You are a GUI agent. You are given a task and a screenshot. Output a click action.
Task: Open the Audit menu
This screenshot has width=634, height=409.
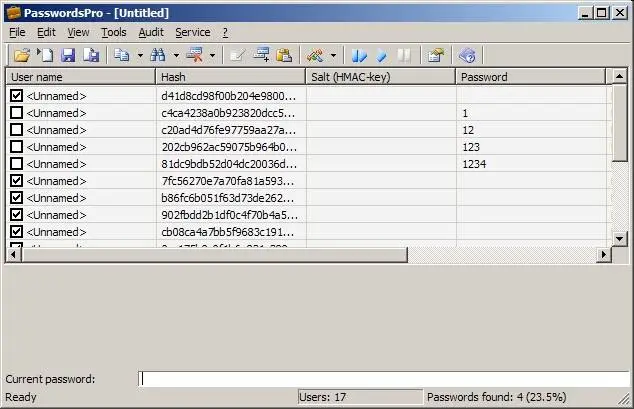[151, 32]
